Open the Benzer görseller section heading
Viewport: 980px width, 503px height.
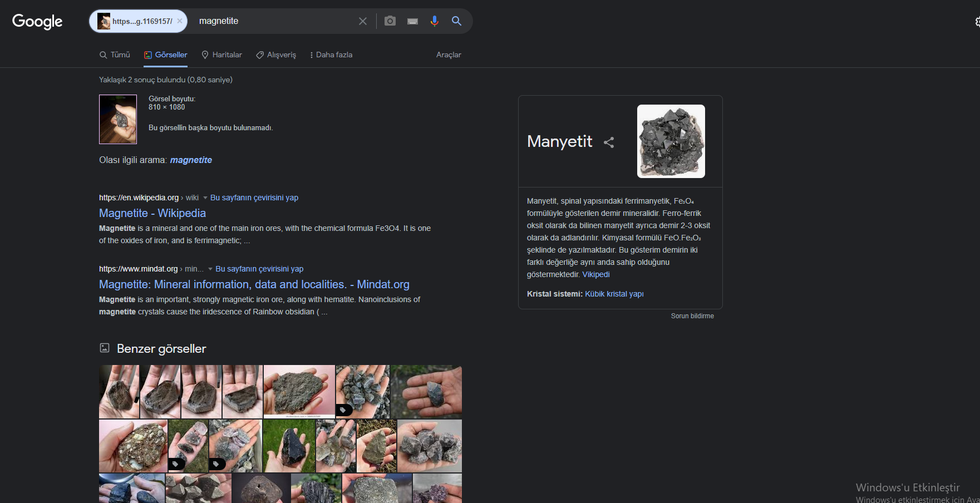(x=161, y=349)
